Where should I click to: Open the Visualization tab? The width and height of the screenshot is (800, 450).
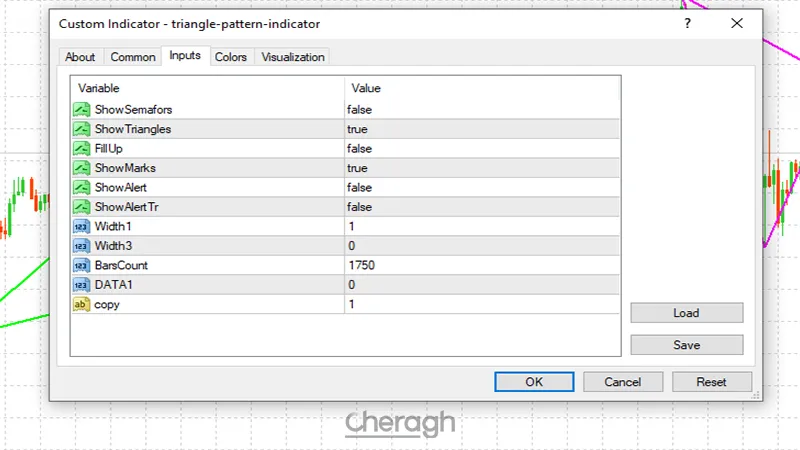(293, 57)
